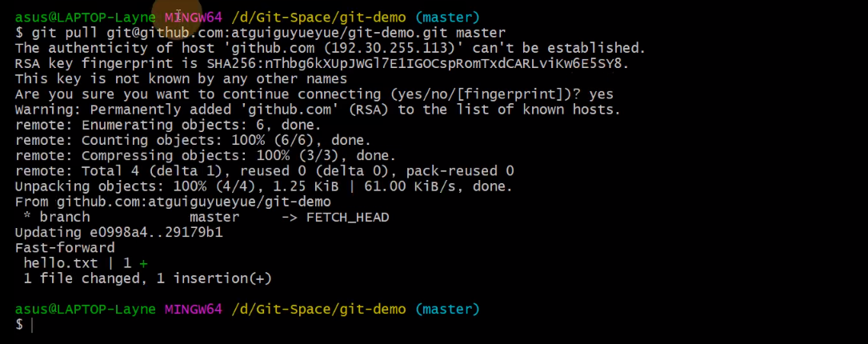Click 'Fast-forward' output line
Screen dimensions: 868x344
[x=65, y=248]
